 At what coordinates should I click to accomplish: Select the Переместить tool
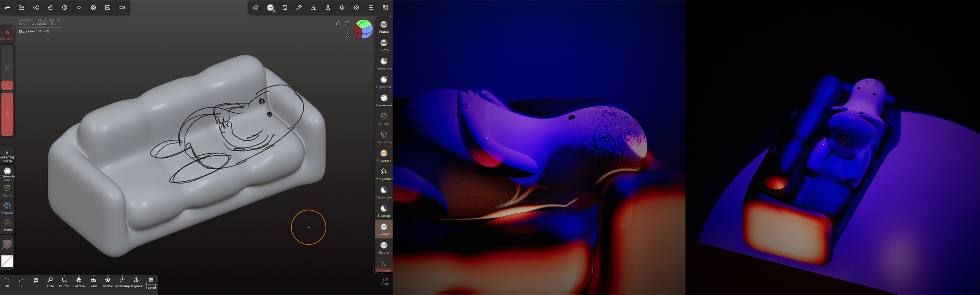coord(384,64)
